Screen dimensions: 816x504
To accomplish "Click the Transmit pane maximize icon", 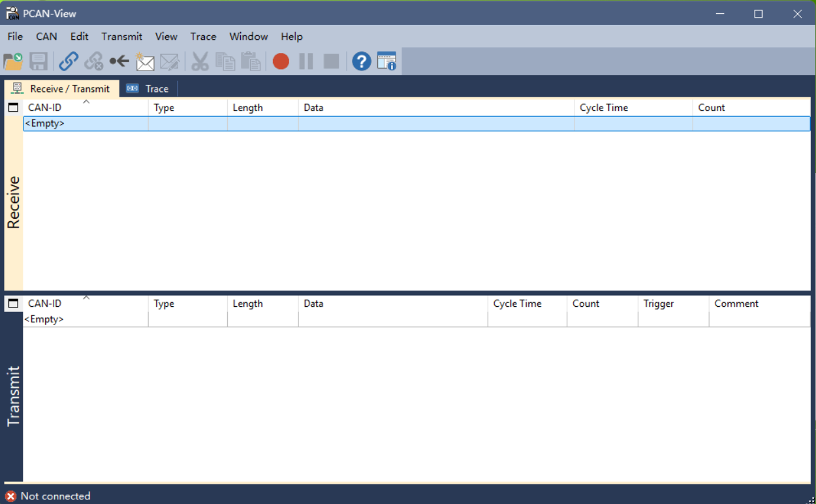I will pyautogui.click(x=13, y=304).
